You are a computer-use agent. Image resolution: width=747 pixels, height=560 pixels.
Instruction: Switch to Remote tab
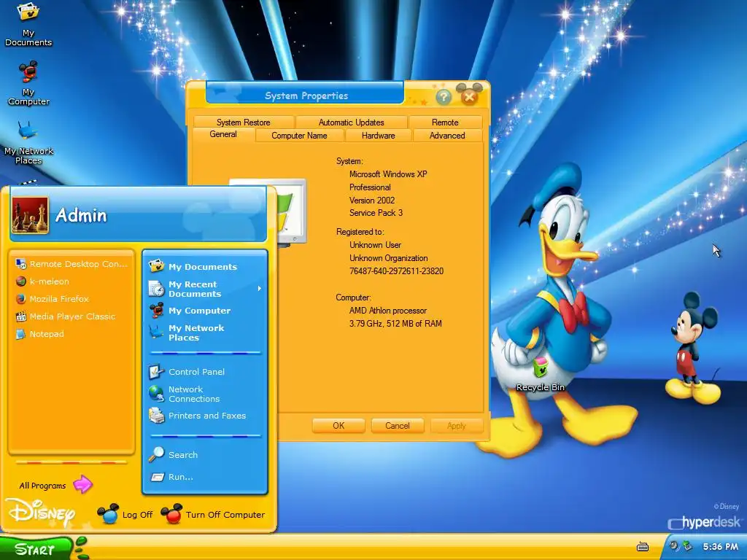(x=445, y=122)
